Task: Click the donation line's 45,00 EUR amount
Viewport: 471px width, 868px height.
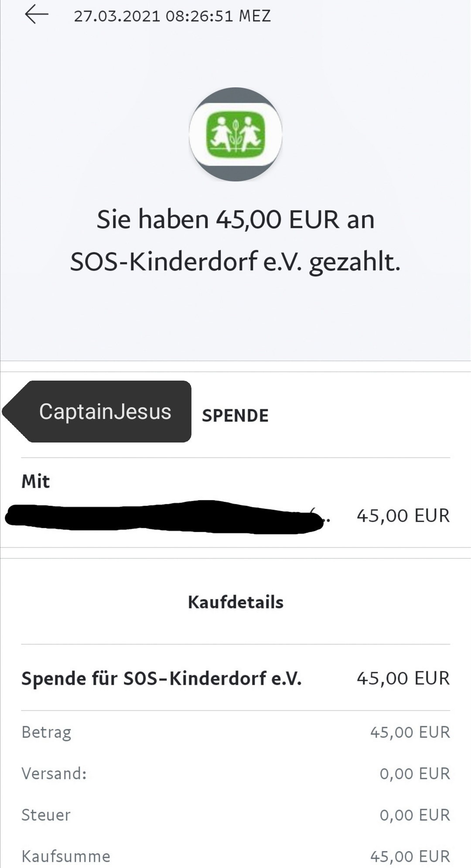Action: point(403,678)
